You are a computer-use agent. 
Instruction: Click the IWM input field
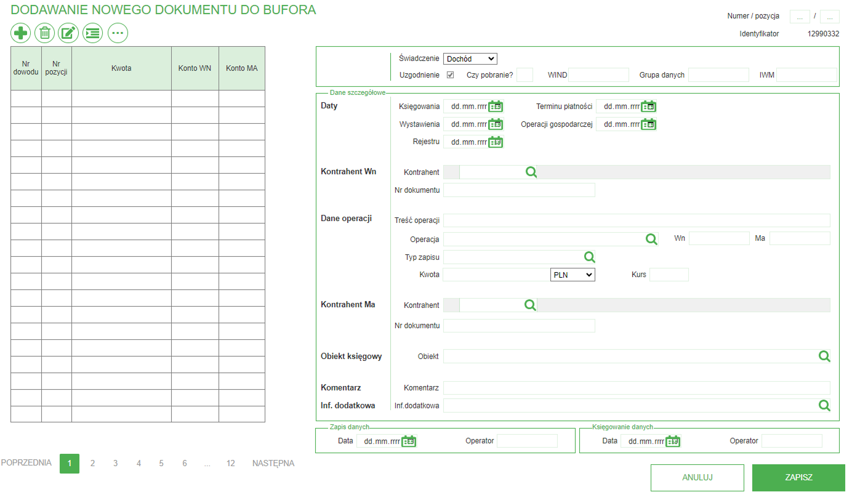(806, 75)
